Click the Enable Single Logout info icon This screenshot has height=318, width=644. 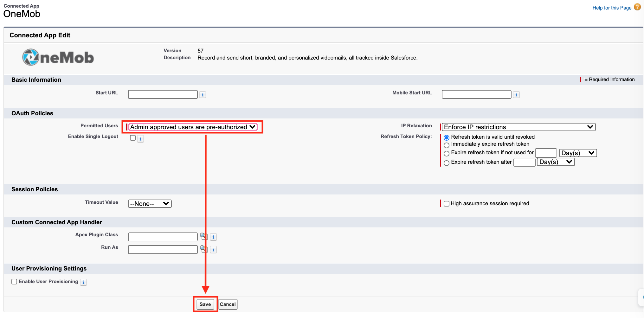140,139
